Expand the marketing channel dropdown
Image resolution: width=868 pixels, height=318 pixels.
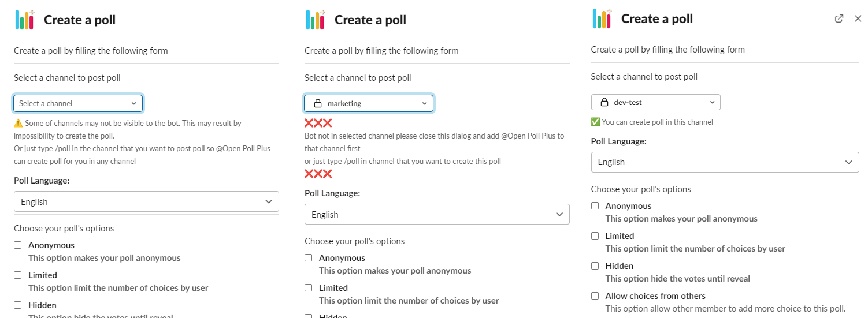point(369,104)
